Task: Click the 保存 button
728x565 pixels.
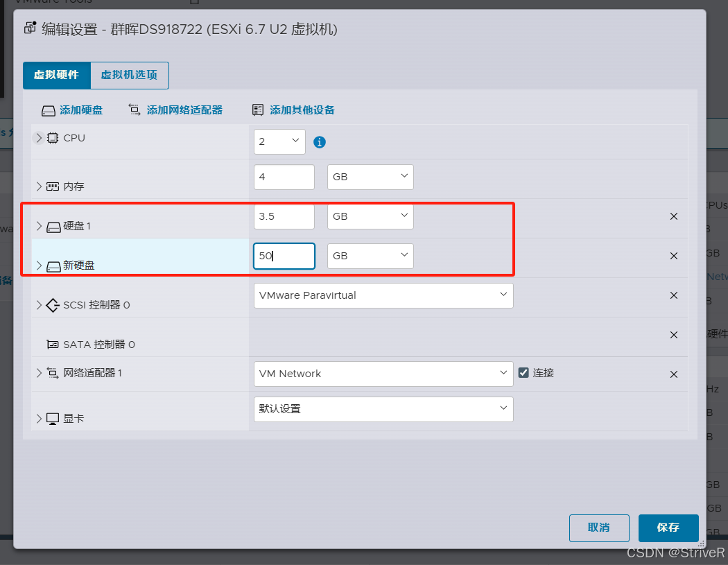Action: point(668,528)
